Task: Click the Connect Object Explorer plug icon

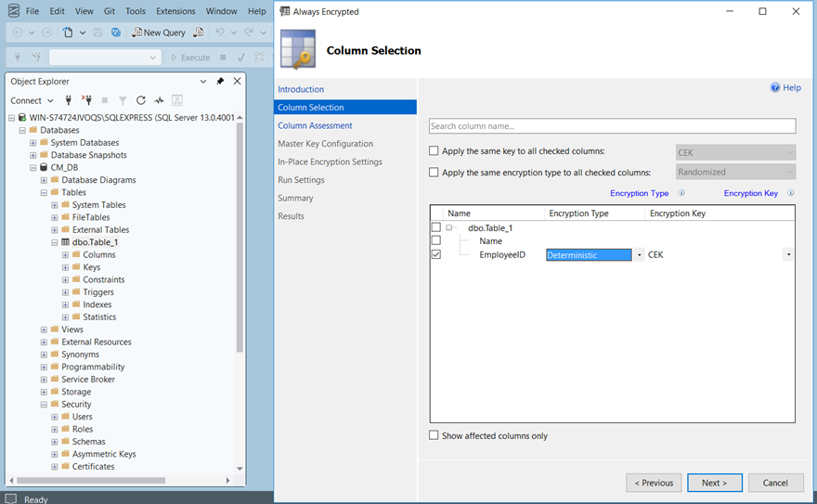Action: pos(69,100)
